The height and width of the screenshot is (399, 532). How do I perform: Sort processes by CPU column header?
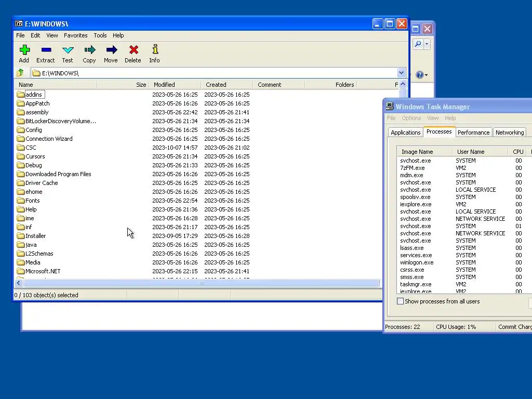tap(518, 152)
